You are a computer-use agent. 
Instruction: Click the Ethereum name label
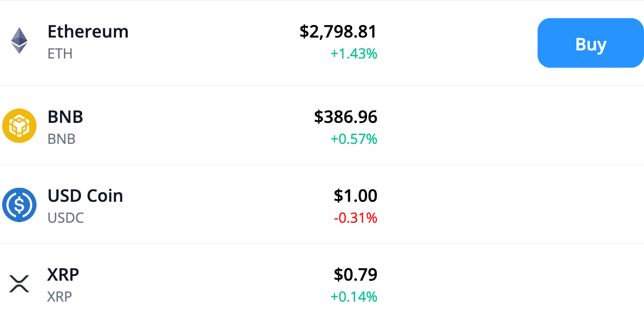click(x=88, y=32)
